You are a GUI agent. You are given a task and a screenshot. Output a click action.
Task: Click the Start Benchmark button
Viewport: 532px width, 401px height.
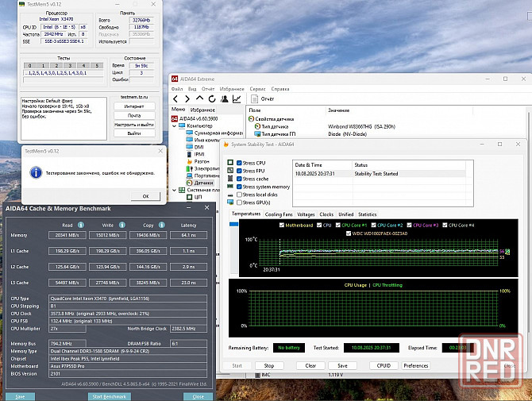(x=108, y=396)
